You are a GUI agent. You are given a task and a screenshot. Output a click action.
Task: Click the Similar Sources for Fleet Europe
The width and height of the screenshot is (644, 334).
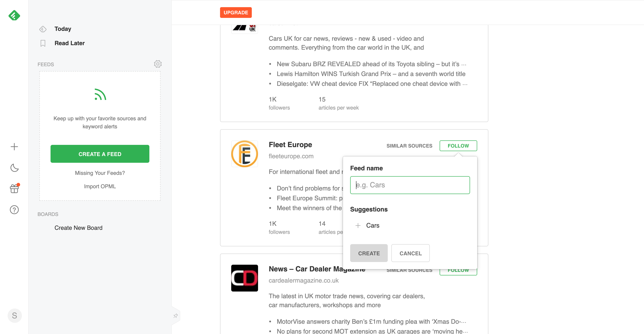point(409,146)
